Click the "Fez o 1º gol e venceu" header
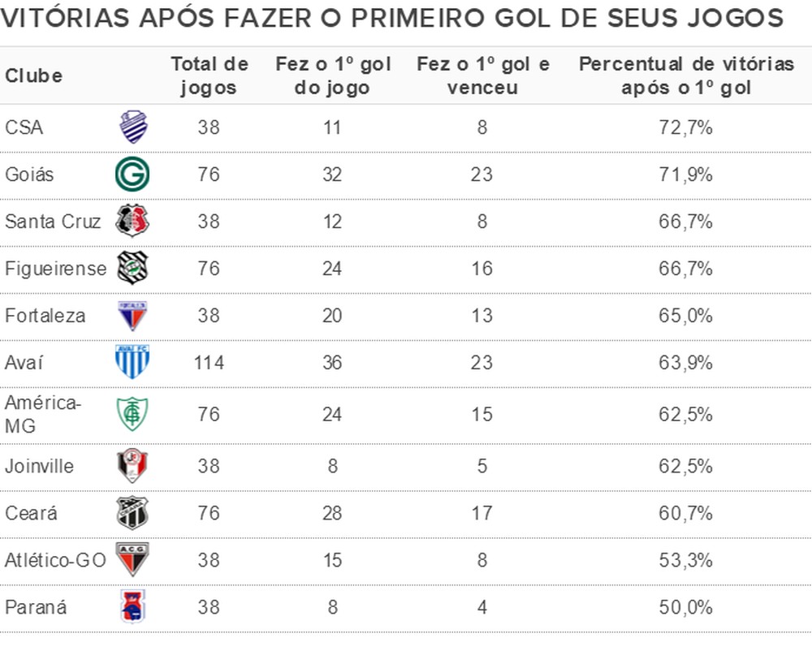Viewport: 812px width, 668px height. click(482, 76)
